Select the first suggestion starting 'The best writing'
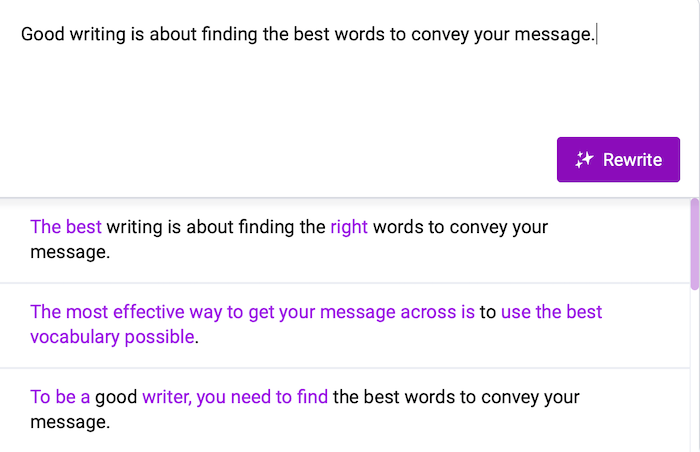Screen dimensions: 700x452 (x=345, y=240)
